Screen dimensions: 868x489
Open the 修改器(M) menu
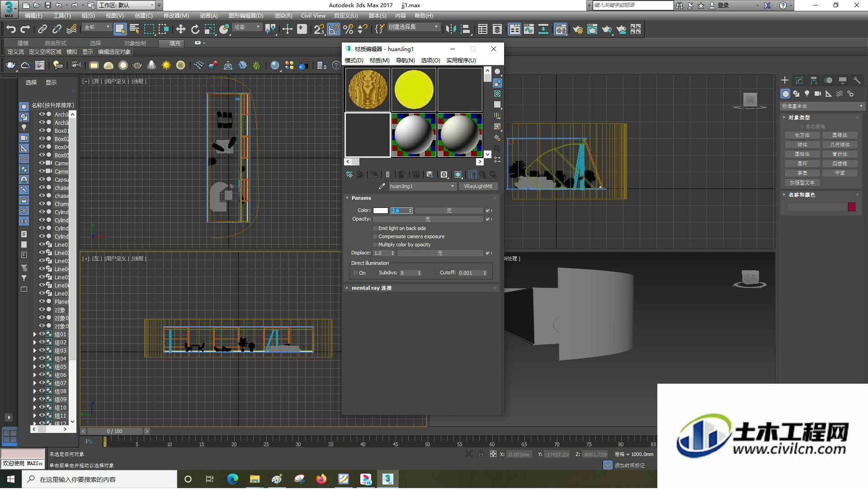(176, 15)
